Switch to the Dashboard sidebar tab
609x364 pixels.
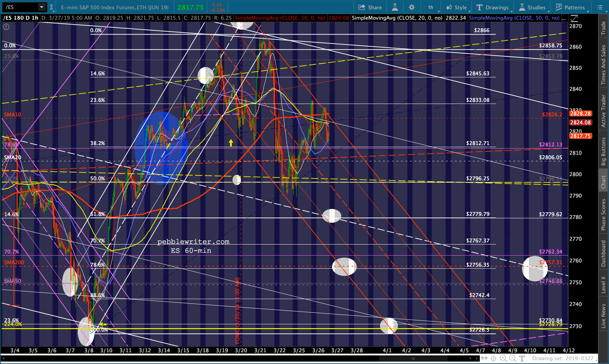pos(603,253)
